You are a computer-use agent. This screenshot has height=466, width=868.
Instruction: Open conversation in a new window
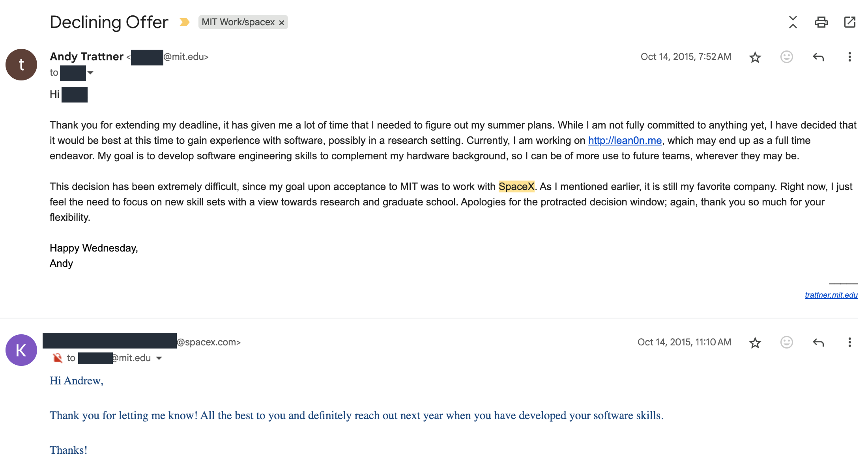pos(849,22)
